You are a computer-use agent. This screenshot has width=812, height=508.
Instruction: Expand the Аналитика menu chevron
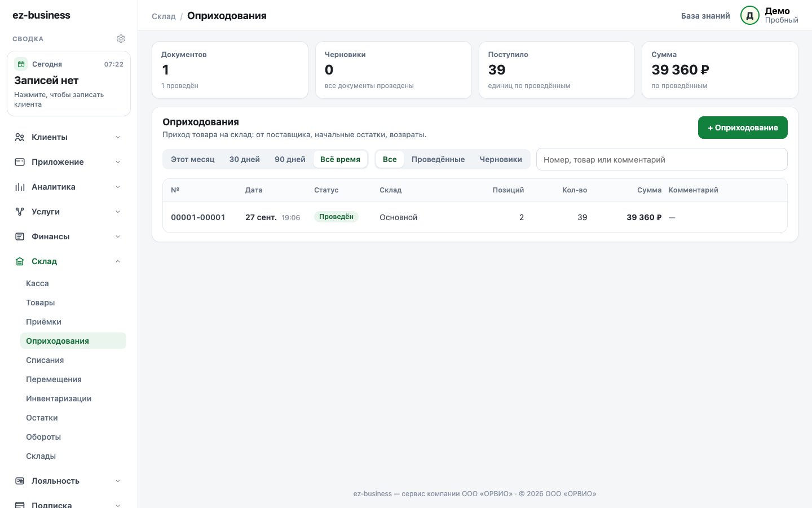click(118, 187)
